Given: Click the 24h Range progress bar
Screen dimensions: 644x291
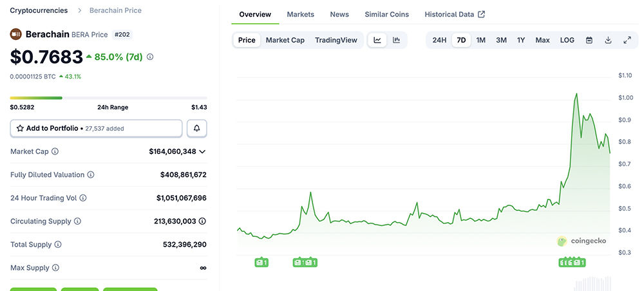Looking at the screenshot, I should [108, 98].
